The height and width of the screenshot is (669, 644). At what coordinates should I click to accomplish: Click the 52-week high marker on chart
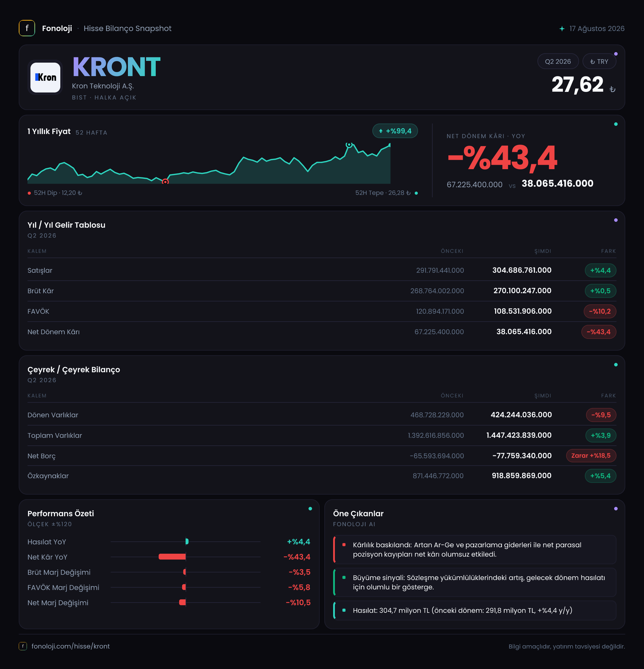349,145
